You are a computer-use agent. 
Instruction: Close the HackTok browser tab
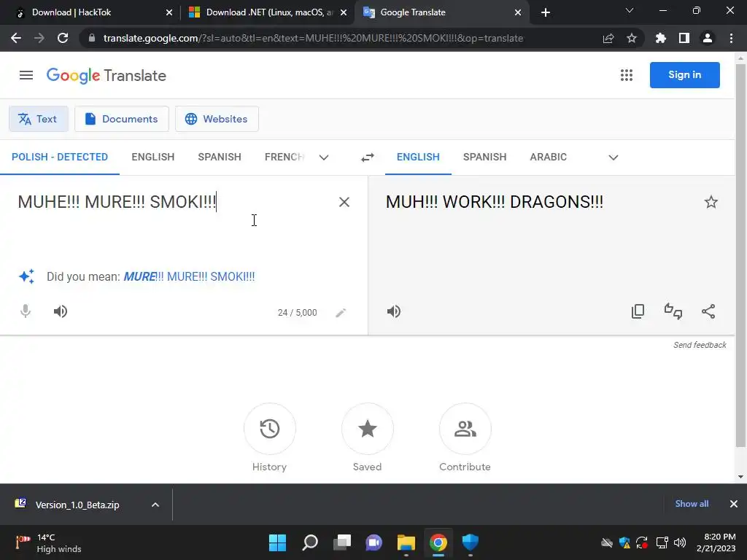[x=169, y=13]
